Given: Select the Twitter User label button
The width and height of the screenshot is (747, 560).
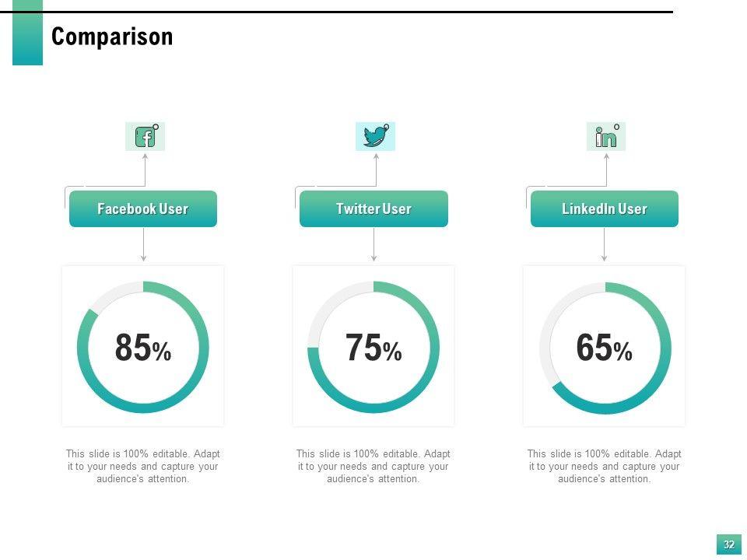Looking at the screenshot, I should [x=373, y=208].
